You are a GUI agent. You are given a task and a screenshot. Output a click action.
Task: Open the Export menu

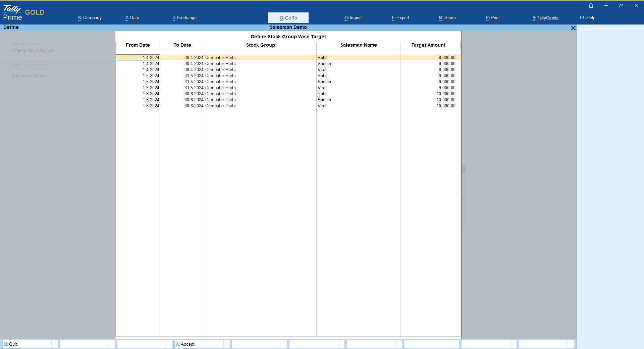pyautogui.click(x=400, y=18)
